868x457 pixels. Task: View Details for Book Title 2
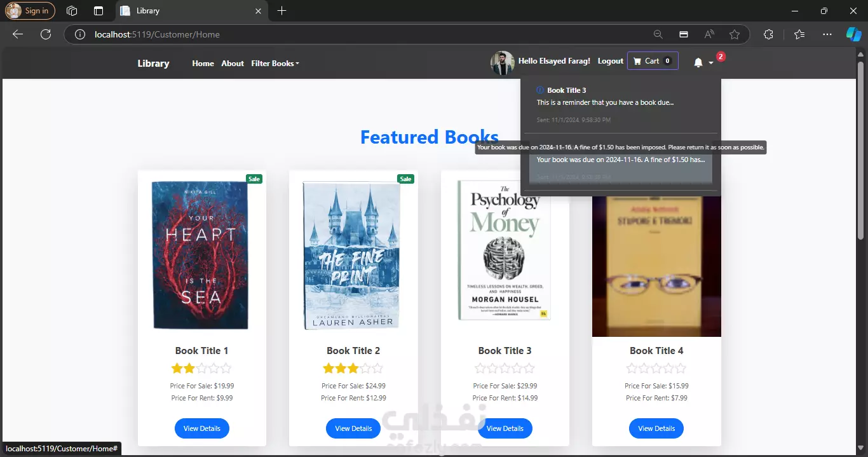pos(353,428)
